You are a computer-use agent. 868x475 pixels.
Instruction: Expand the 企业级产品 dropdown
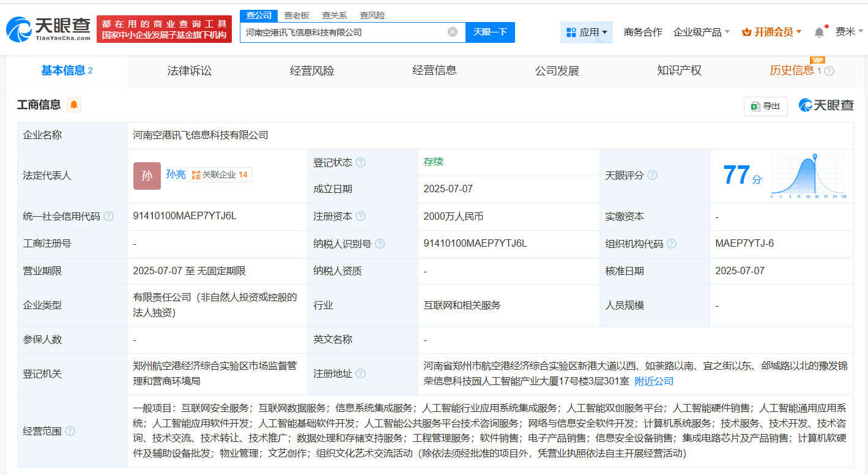701,32
